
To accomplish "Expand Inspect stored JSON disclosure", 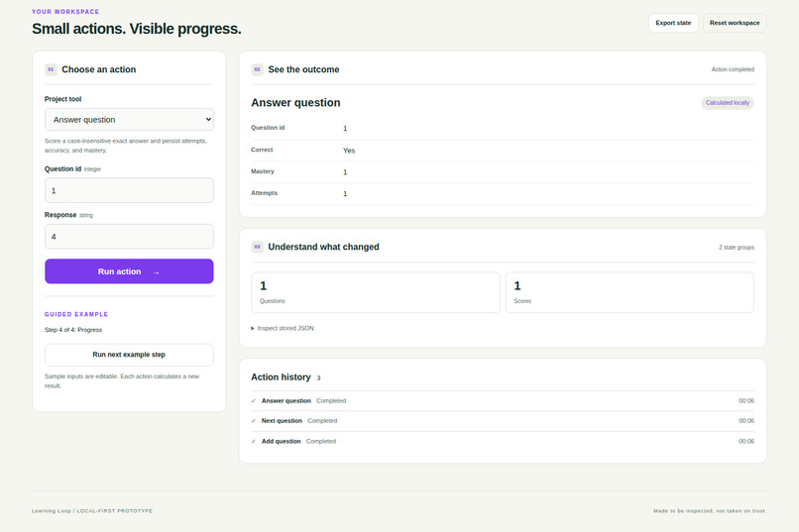I will (x=283, y=328).
